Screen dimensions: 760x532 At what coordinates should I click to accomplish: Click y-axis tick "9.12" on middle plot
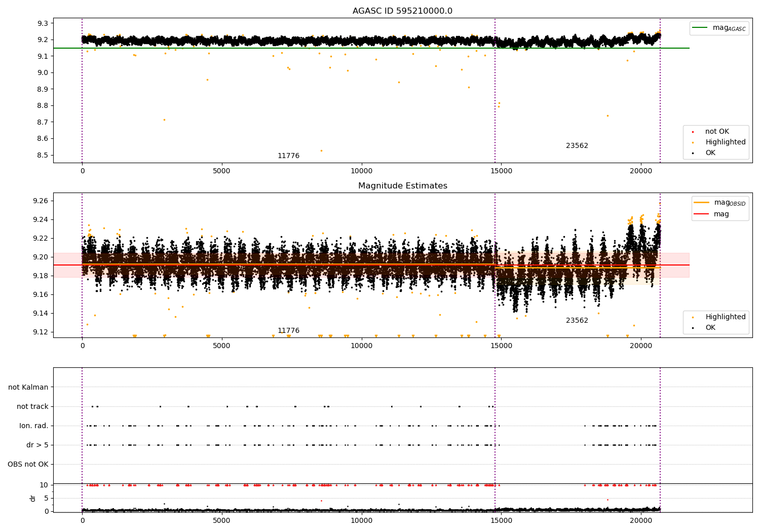pos(41,332)
